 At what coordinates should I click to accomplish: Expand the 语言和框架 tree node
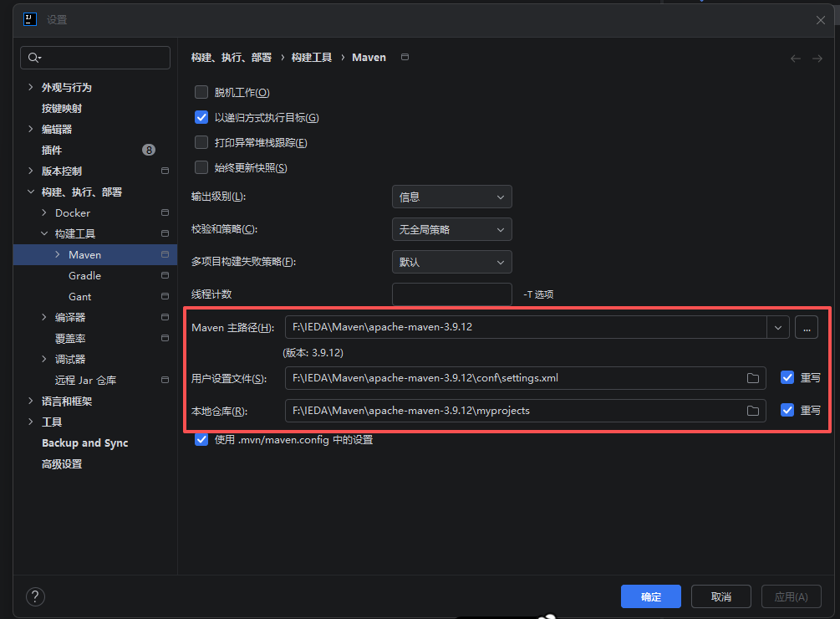(x=31, y=401)
